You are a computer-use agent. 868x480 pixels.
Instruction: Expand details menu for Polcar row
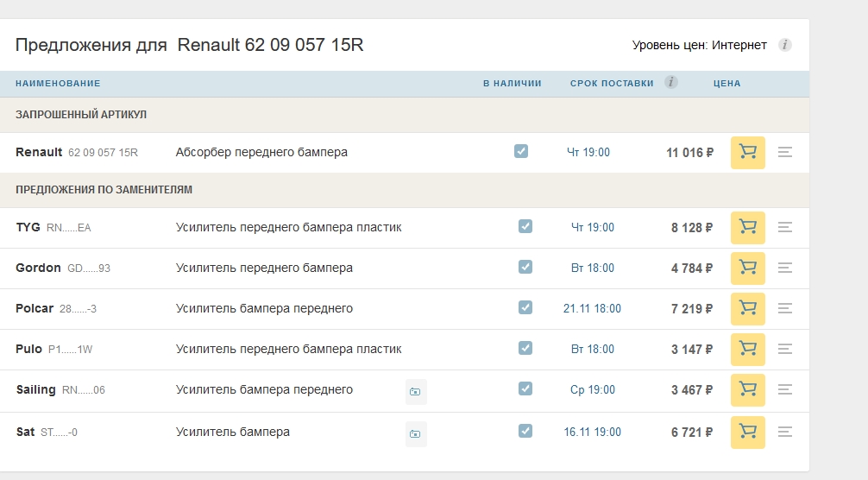[x=785, y=308]
